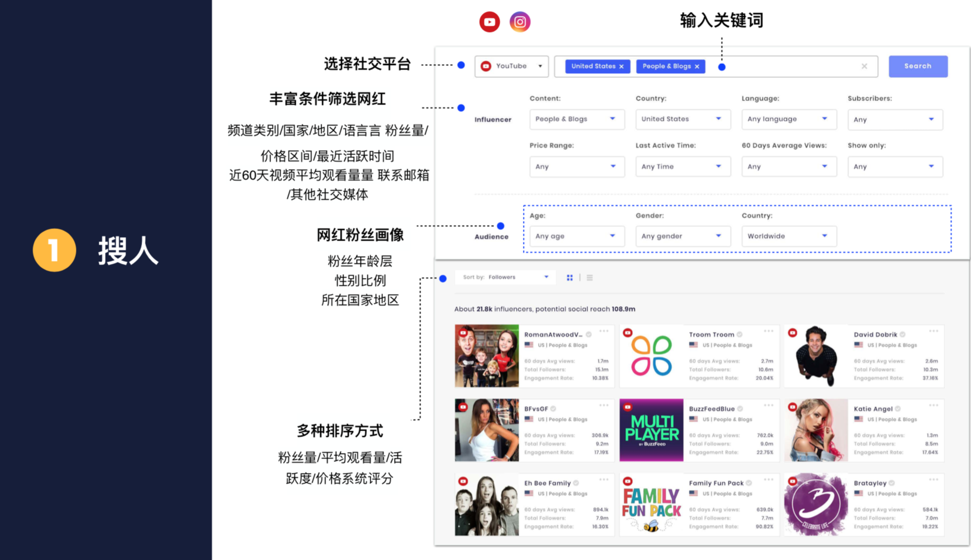Switch to list view layout
Image resolution: width=971 pixels, height=560 pixels.
(590, 277)
